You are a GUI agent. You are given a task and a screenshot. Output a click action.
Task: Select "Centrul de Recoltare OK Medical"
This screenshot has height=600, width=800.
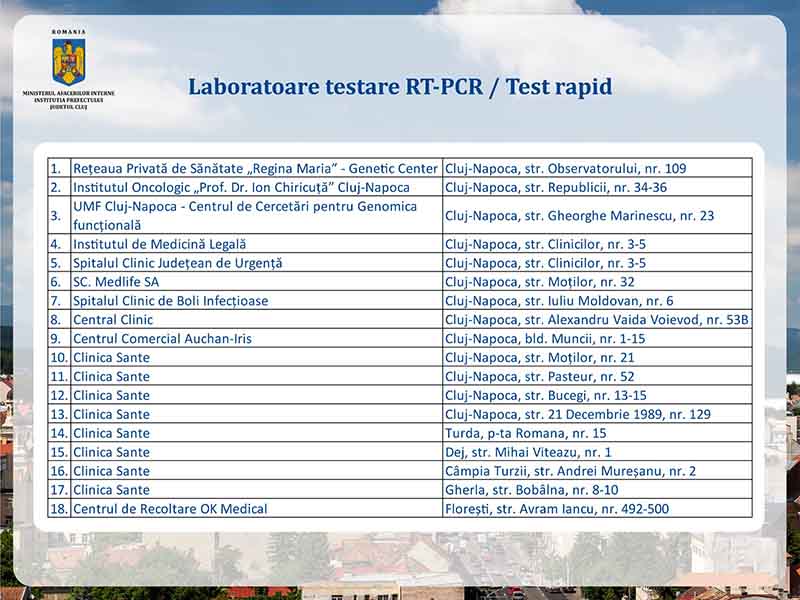pyautogui.click(x=170, y=509)
